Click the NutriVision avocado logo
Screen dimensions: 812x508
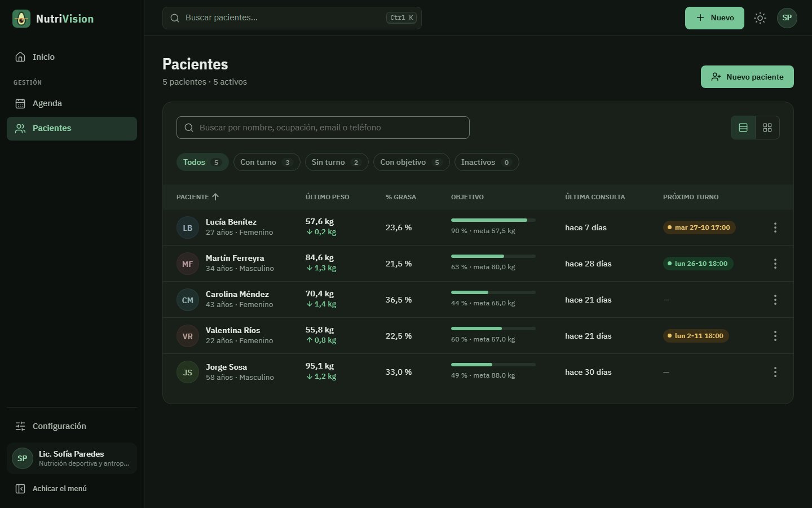tap(21, 19)
